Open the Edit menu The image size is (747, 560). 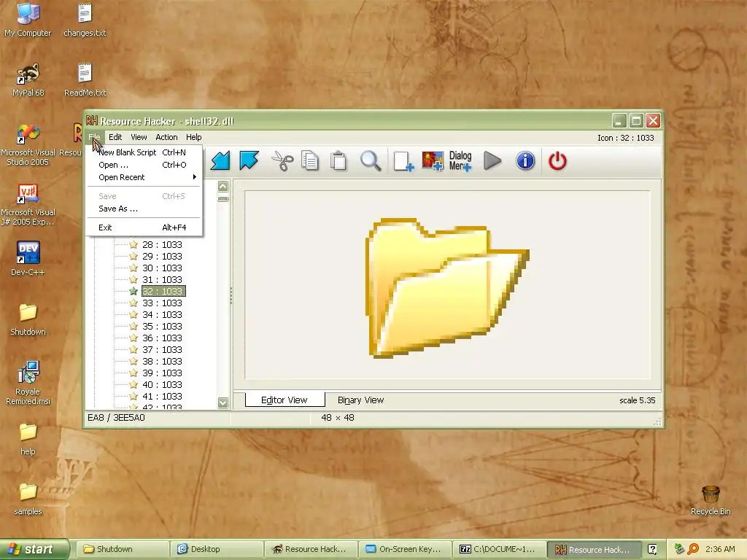pyautogui.click(x=115, y=137)
